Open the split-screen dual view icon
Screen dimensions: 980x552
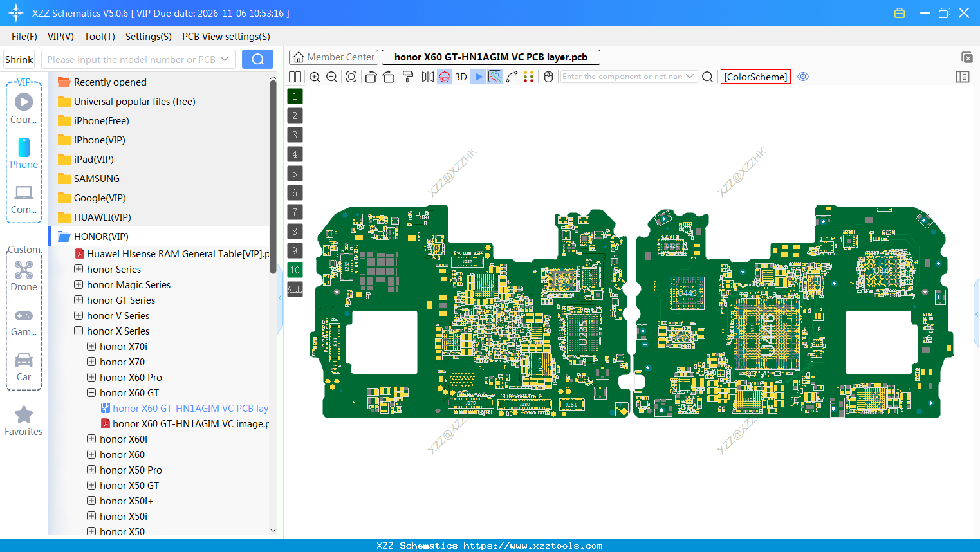295,77
